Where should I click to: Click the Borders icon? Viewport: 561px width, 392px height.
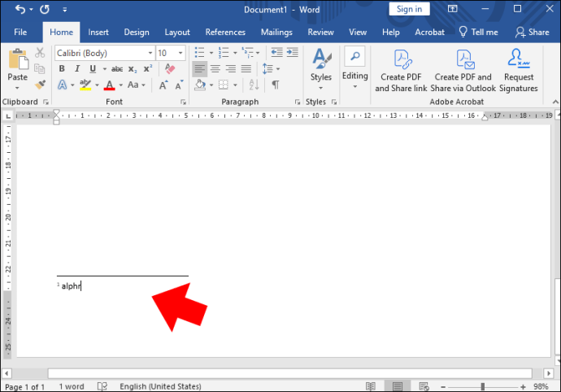(x=224, y=85)
